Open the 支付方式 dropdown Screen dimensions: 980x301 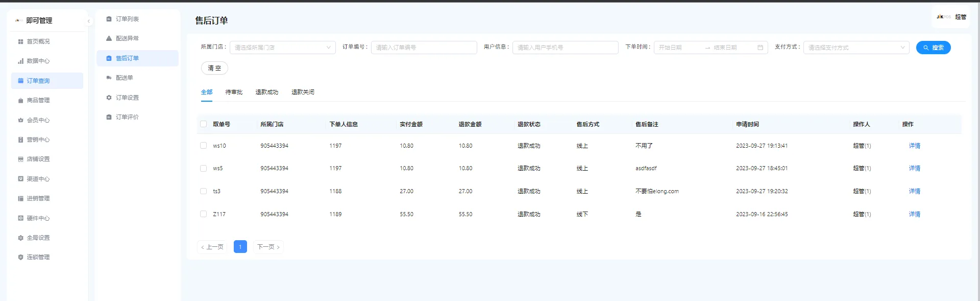pyautogui.click(x=856, y=48)
